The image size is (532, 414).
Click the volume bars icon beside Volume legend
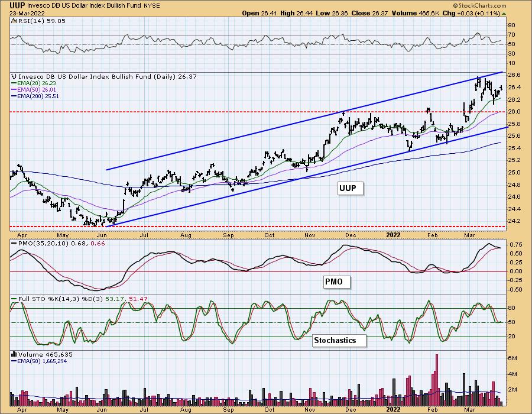(x=14, y=354)
